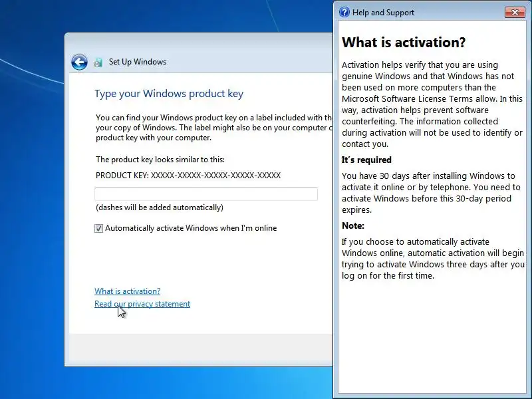Uncheck Automatically activate Windows when I'm online
This screenshot has height=399, width=532.
tap(98, 228)
